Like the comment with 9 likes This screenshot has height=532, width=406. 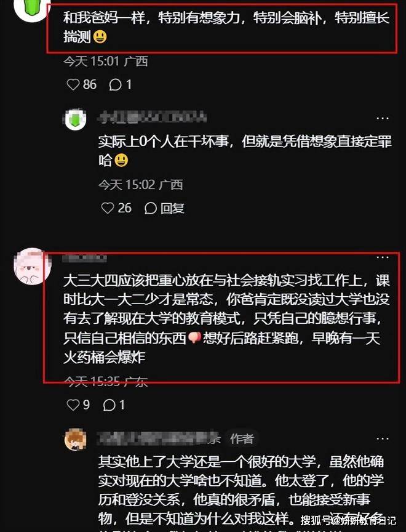tap(78, 405)
